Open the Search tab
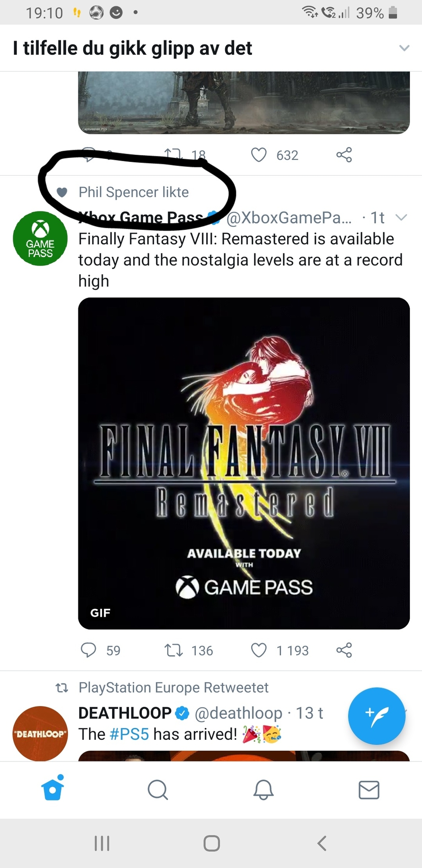The width and height of the screenshot is (422, 868). pos(158,790)
